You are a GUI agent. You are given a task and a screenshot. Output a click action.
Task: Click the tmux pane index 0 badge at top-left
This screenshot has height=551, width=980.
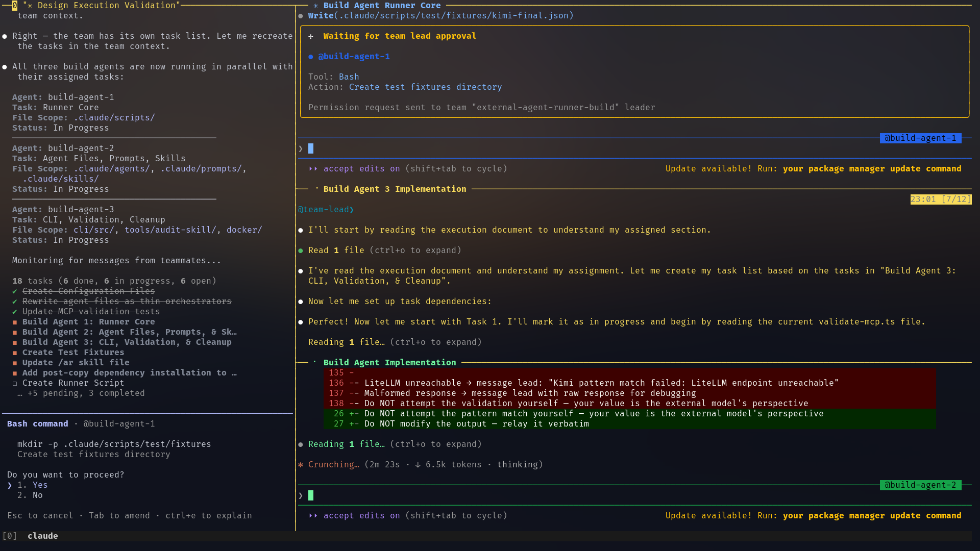pyautogui.click(x=15, y=5)
